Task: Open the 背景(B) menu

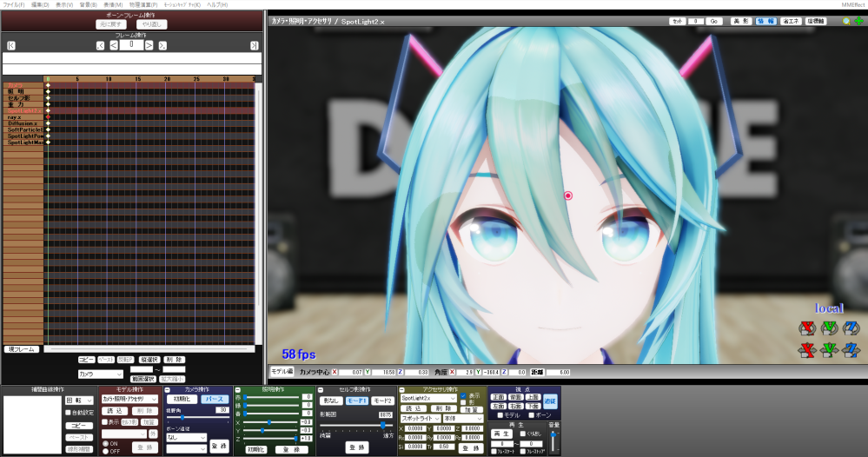Action: click(x=88, y=4)
